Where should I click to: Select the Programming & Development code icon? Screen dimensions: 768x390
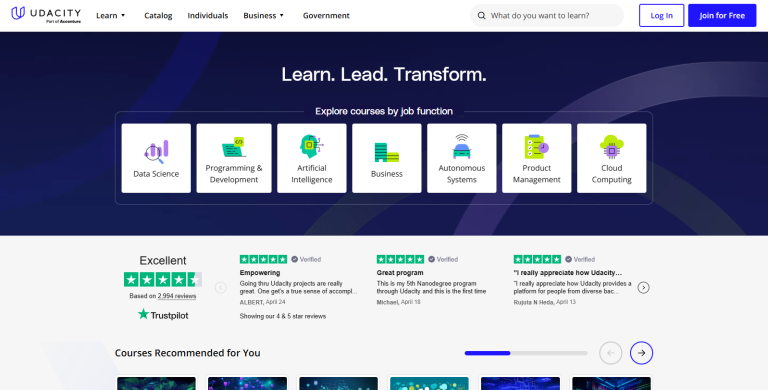tap(234, 147)
